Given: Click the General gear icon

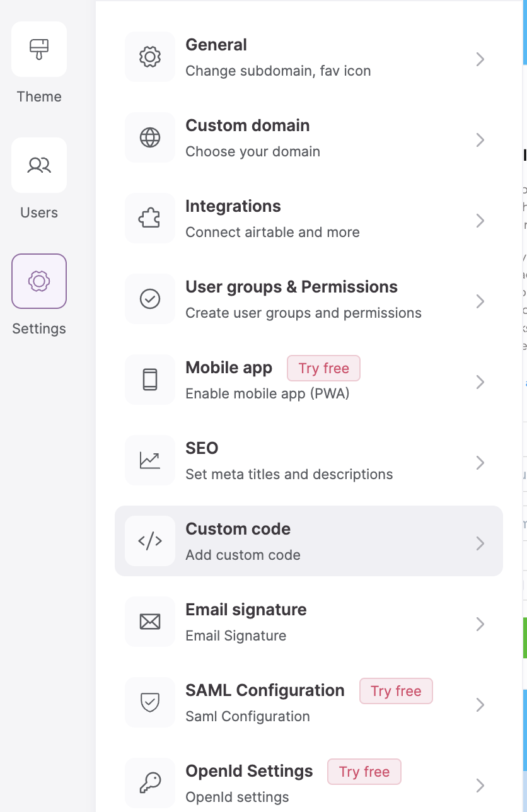Looking at the screenshot, I should (x=150, y=57).
